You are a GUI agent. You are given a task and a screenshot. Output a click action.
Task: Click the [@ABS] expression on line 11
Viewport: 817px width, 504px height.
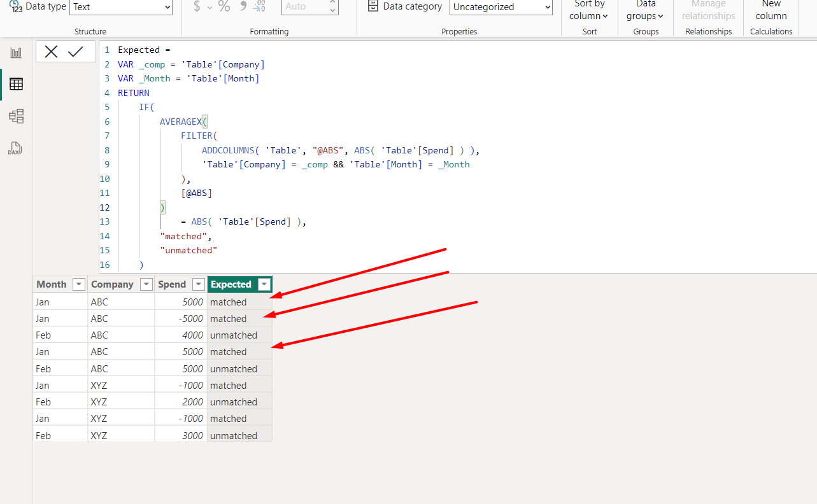tap(197, 193)
